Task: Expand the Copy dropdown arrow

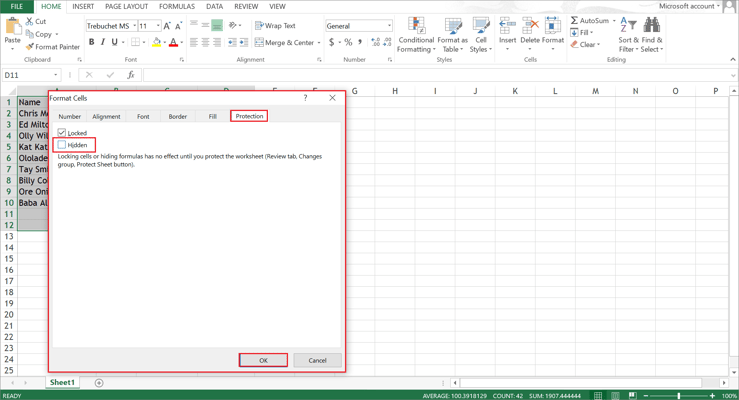Action: tap(57, 34)
